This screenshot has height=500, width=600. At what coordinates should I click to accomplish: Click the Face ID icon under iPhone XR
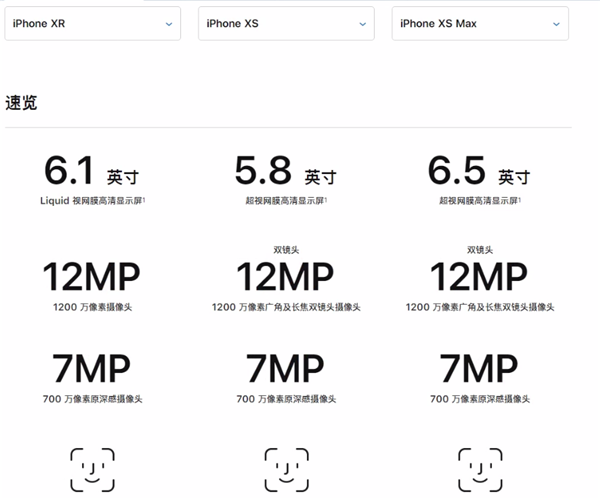tap(92, 470)
